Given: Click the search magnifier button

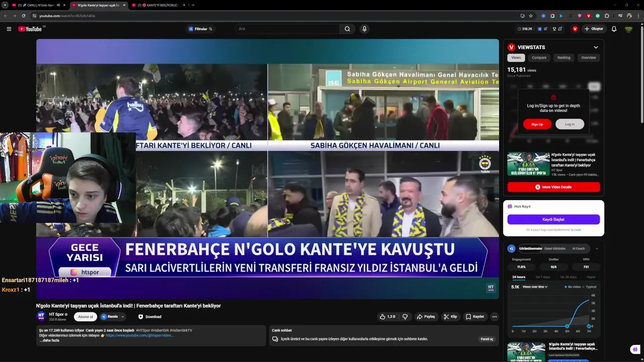Looking at the screenshot, I should (x=347, y=29).
